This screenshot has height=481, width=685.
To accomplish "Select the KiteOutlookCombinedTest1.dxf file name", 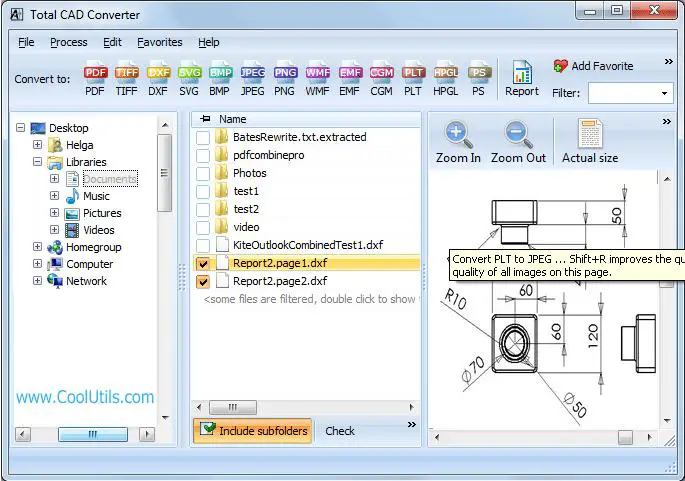I will (308, 245).
